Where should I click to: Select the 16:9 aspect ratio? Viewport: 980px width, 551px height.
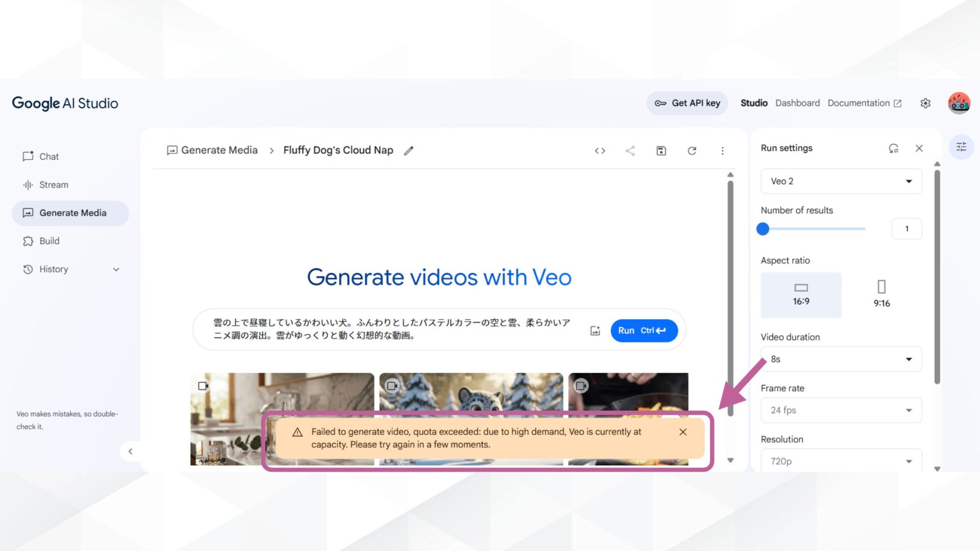pyautogui.click(x=801, y=295)
